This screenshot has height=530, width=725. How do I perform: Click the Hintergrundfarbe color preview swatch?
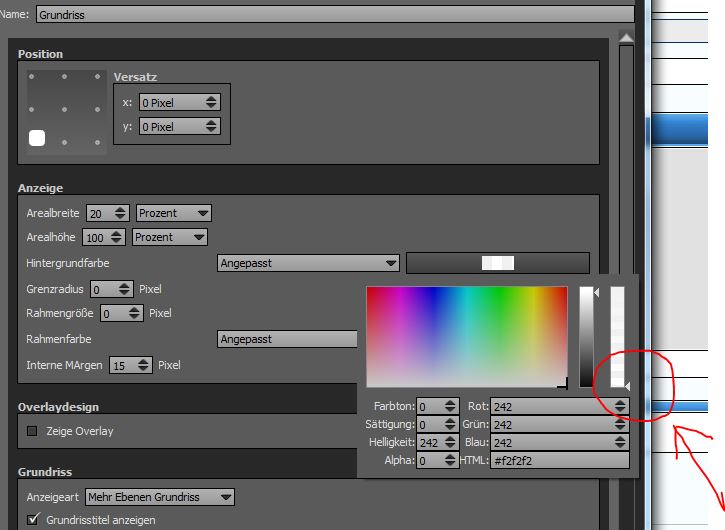pos(497,263)
